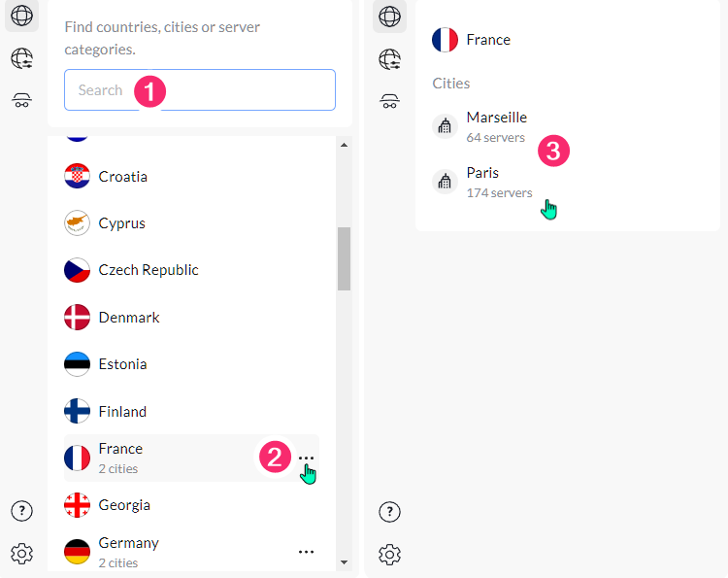
Task: Click the scroll down arrow of country list
Action: coord(344,562)
